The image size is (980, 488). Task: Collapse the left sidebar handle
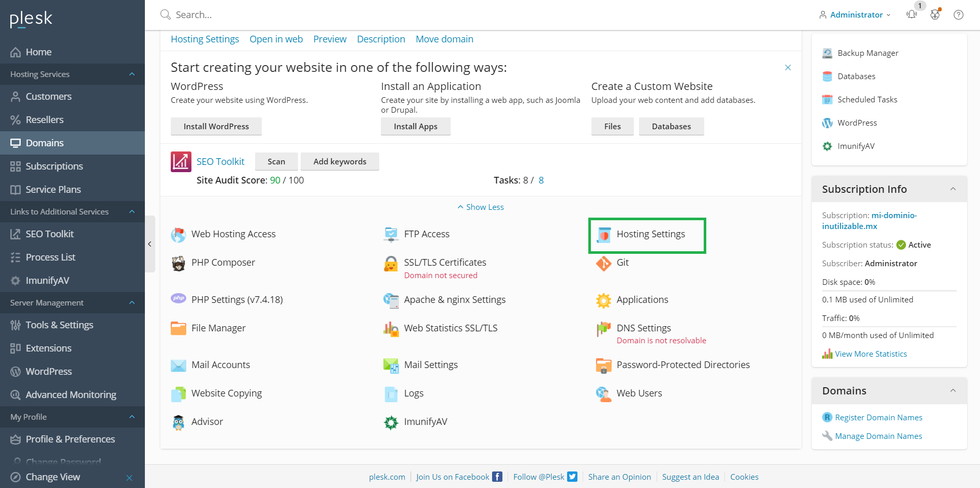pos(150,244)
